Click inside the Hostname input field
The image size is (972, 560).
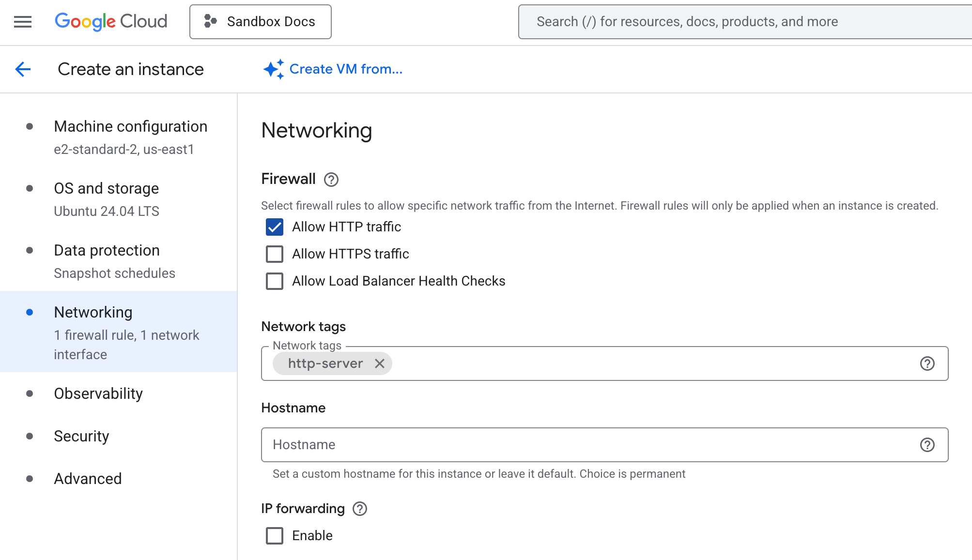pyautogui.click(x=533, y=444)
